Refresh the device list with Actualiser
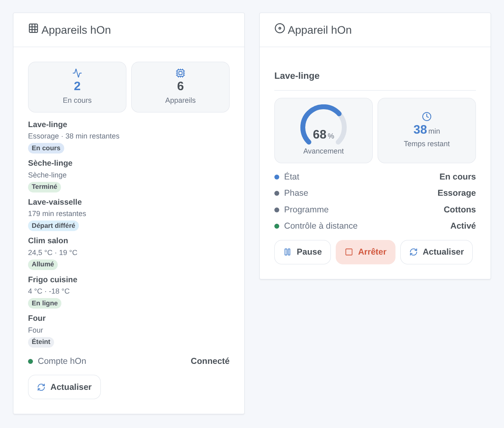This screenshot has width=504, height=428. (x=64, y=387)
